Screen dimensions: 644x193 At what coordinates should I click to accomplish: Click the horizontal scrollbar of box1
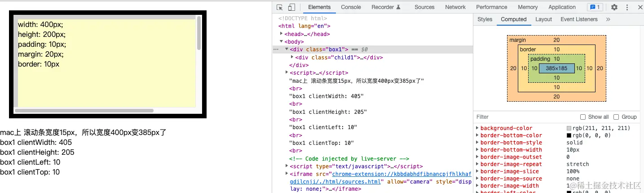[84, 110]
